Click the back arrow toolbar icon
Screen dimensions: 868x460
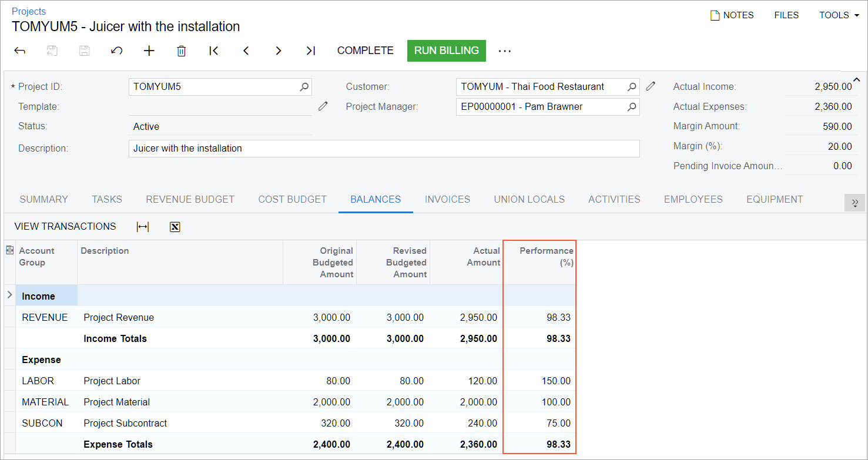pyautogui.click(x=20, y=51)
